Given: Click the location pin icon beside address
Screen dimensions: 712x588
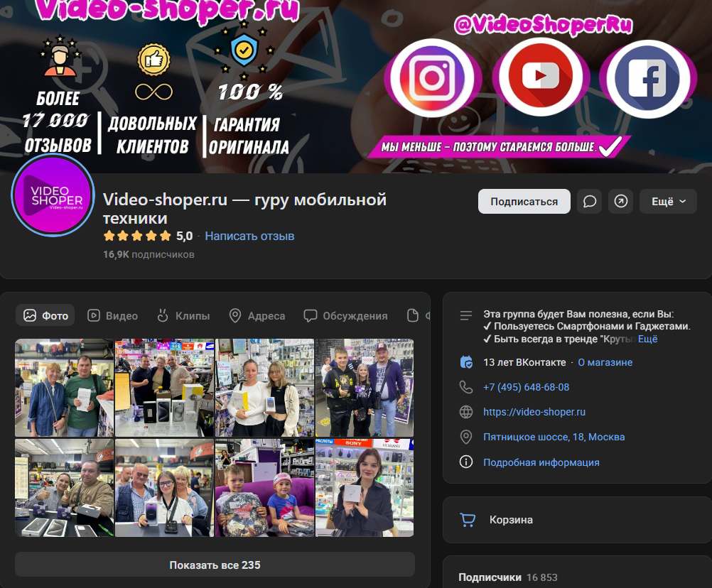Looking at the screenshot, I should (466, 437).
